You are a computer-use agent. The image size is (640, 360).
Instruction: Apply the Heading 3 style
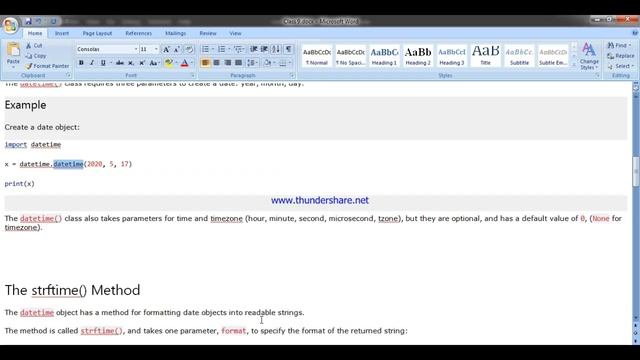(x=452, y=56)
